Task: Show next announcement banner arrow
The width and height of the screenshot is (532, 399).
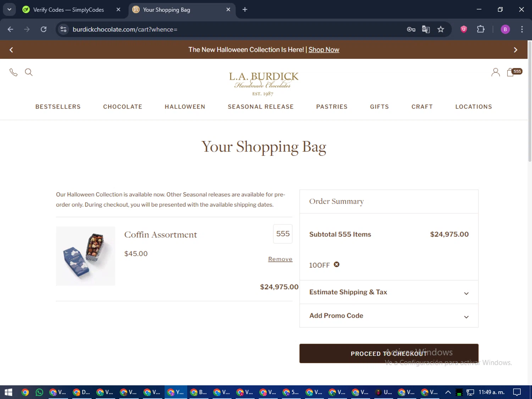Action: click(x=516, y=50)
